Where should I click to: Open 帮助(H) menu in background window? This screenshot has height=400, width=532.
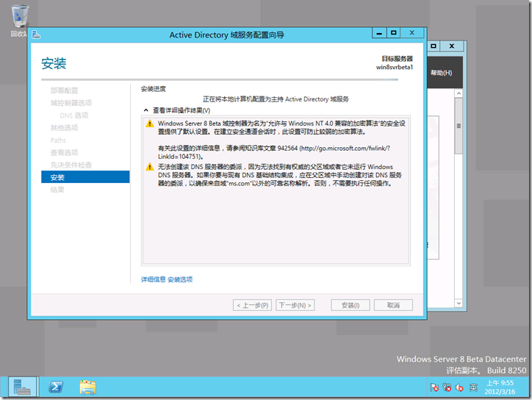click(441, 73)
